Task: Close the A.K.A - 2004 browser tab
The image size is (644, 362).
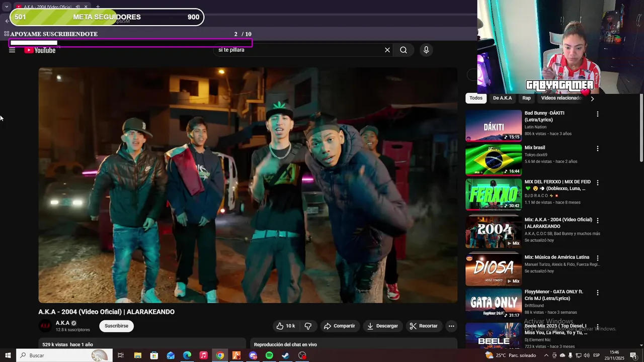Action: pos(86,7)
